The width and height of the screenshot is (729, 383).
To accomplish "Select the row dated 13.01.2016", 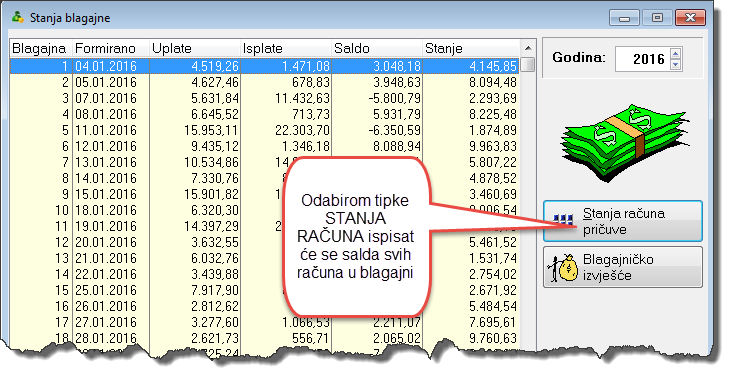I will click(265, 162).
